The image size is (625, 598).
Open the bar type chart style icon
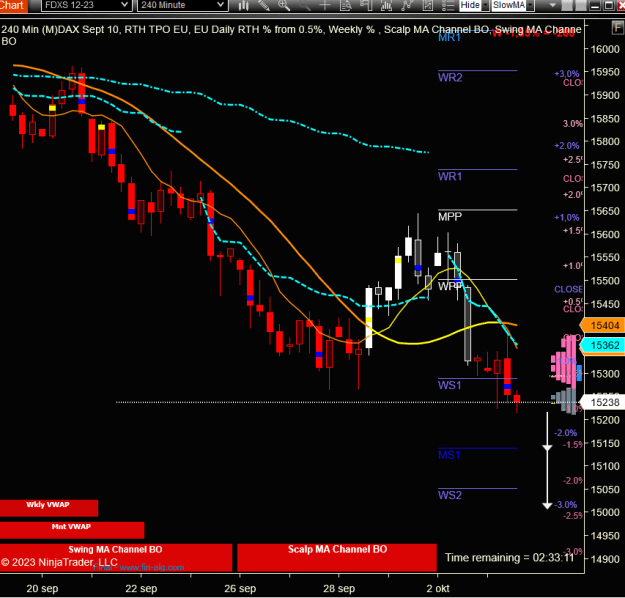click(243, 5)
